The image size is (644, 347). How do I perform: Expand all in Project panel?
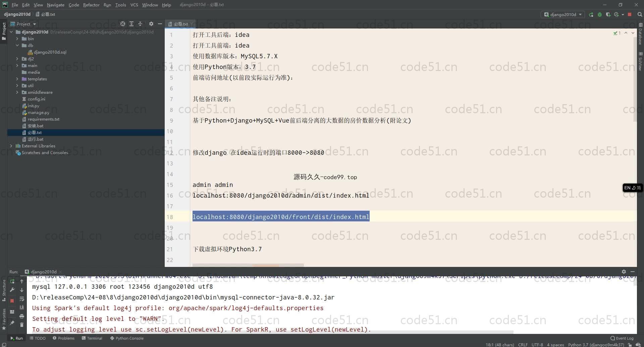pos(131,24)
